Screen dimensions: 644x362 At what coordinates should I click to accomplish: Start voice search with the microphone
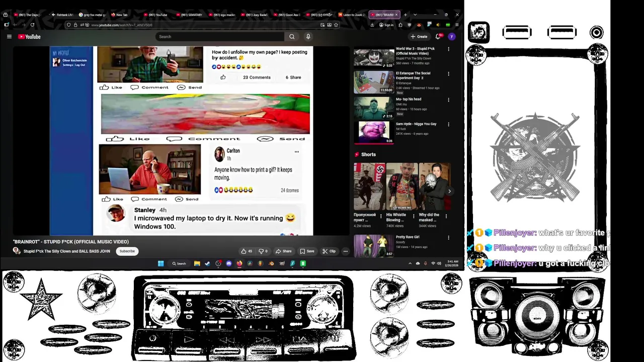(308, 37)
